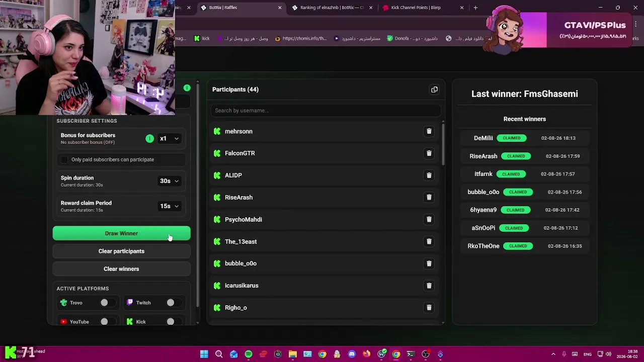
Task: Click the Kick logo beside PsychoMahdi
Action: [x=217, y=219]
